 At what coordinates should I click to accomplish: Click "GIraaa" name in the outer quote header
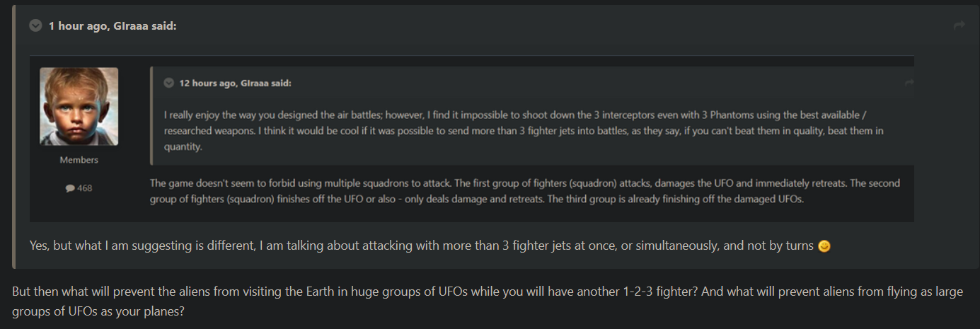pos(134,26)
